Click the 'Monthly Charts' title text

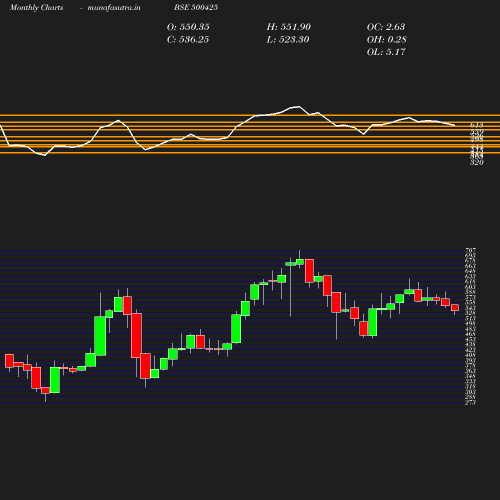pos(36,7)
